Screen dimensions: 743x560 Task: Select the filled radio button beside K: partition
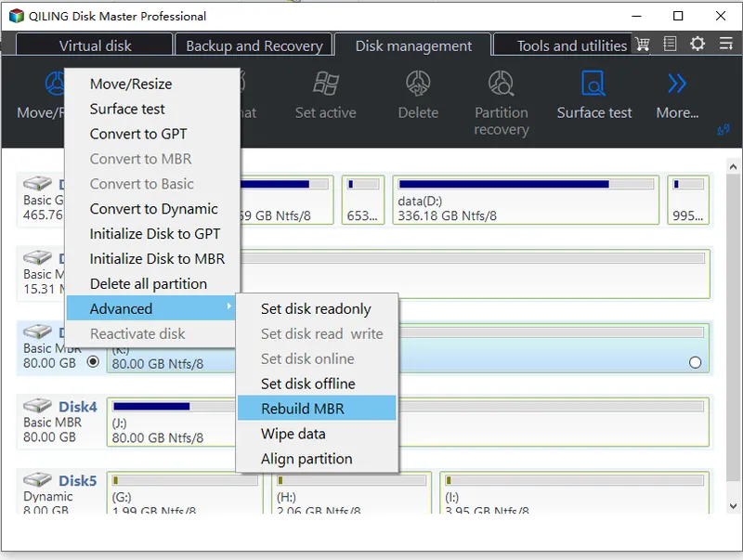(x=93, y=363)
